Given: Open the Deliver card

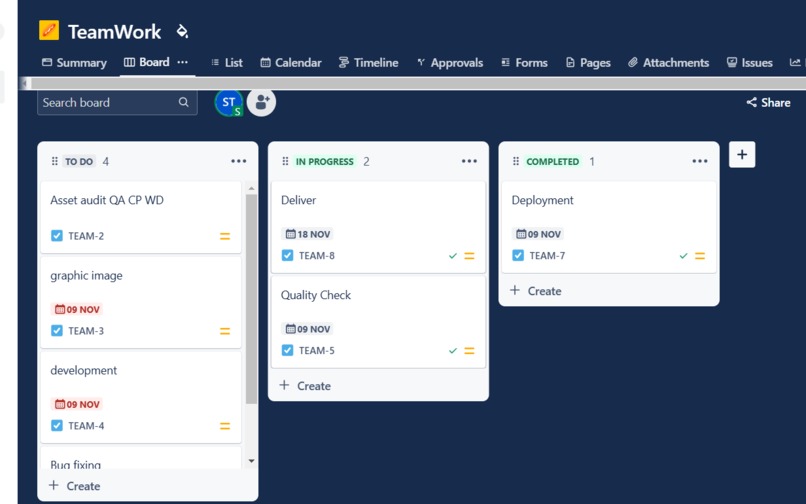Looking at the screenshot, I should (378, 227).
